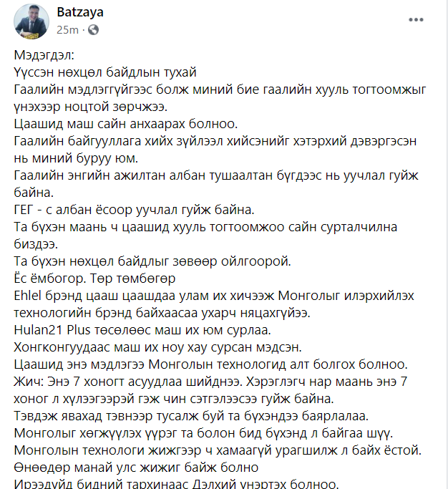Image resolution: width=448 pixels, height=489 pixels.
Task: Click the 'Цаашид маш сайн анхаарах болноо.' line
Action: pos(126,124)
